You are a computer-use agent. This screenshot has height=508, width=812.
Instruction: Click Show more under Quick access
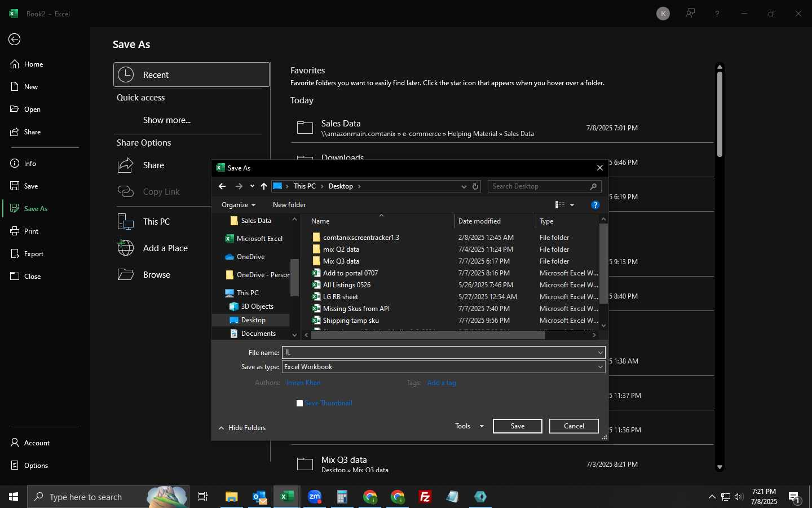pyautogui.click(x=167, y=120)
